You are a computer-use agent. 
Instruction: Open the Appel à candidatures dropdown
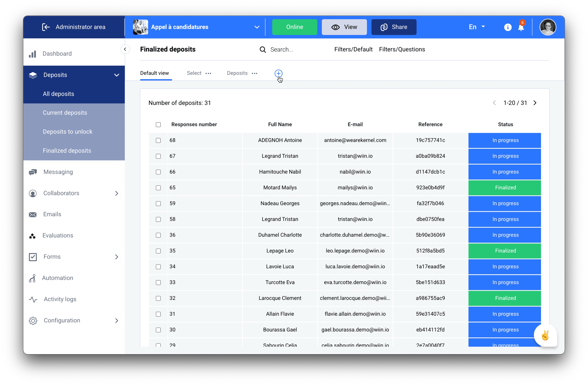pos(257,27)
